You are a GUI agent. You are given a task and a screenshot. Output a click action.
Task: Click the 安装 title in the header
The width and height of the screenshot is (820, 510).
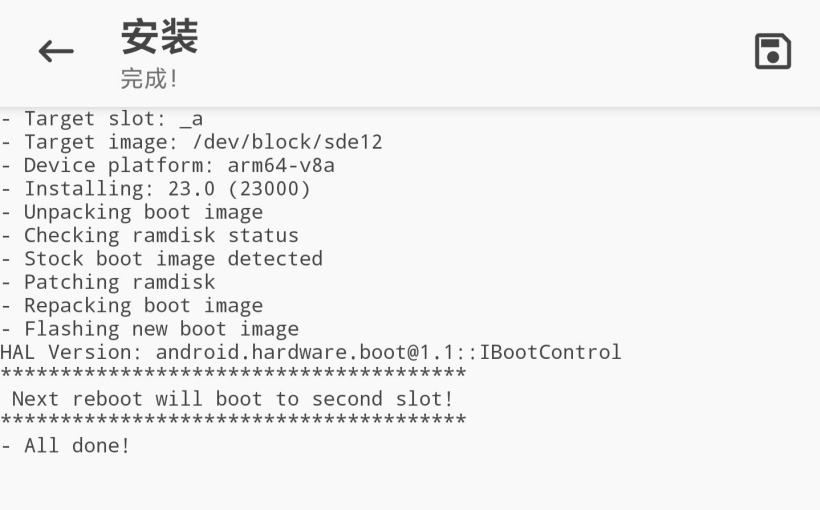[159, 37]
